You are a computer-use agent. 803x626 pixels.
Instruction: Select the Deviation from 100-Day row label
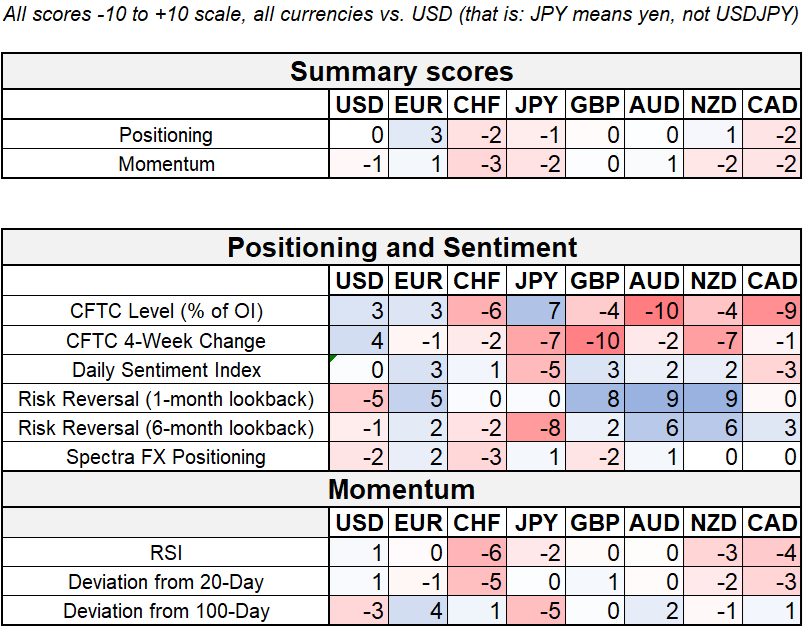click(167, 610)
